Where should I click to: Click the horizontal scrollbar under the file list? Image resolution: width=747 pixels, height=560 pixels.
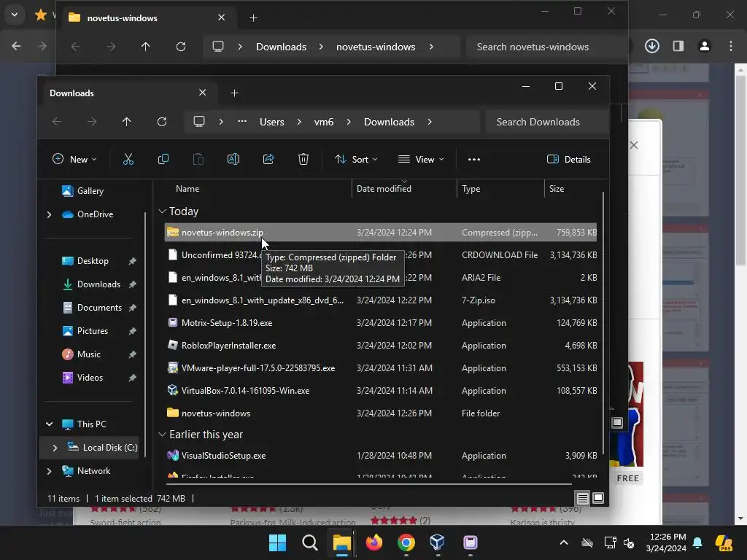coord(368,484)
